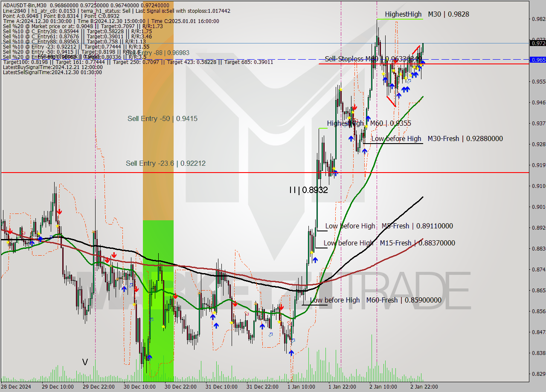Viewport: 546px width, 392px height.
Task: Click the '29 Dec 22:00' time axis label
Action: (x=99, y=387)
